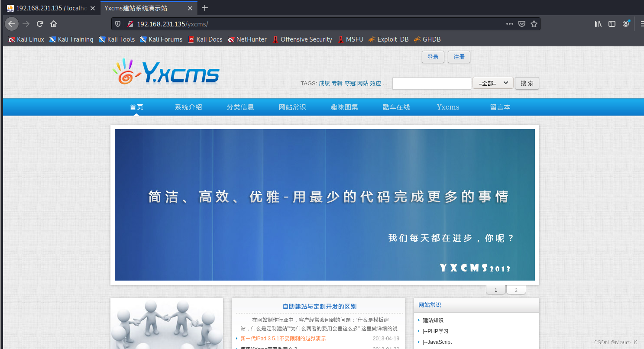Viewport: 644px width, 349px height.
Task: Expand the 建站知识 category in 网站常识
Action: click(x=433, y=320)
